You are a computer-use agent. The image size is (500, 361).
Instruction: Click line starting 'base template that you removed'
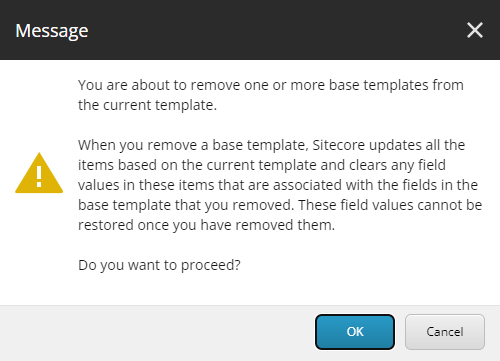click(x=280, y=205)
